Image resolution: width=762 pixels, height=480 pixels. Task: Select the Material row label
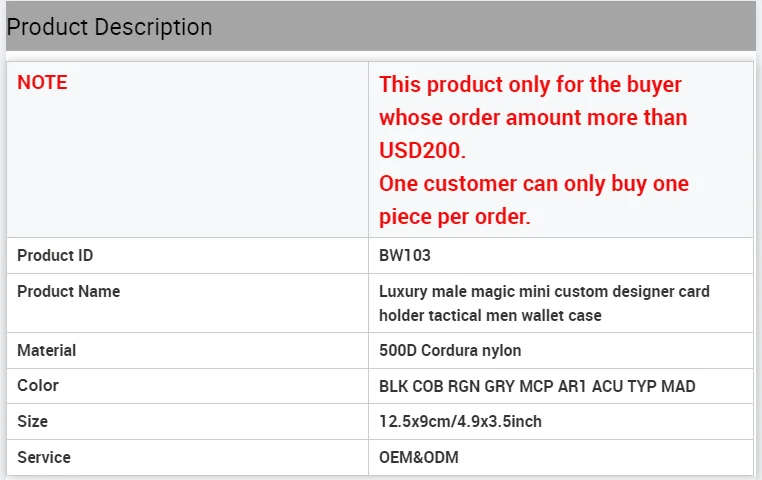coord(46,350)
